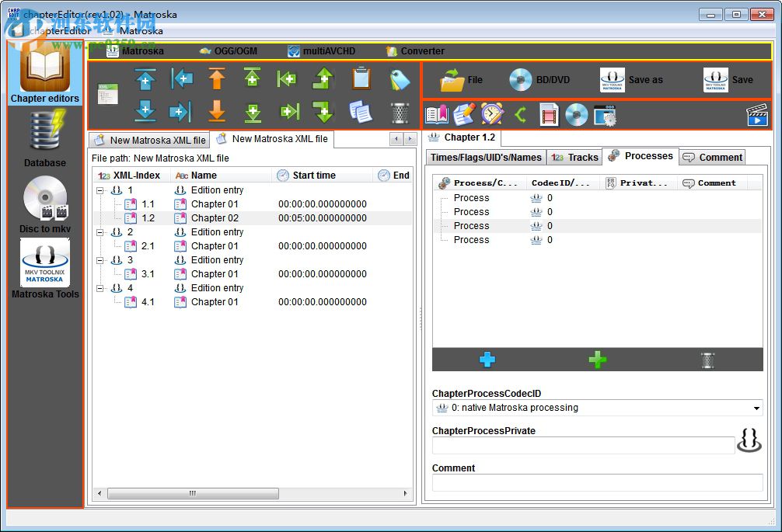Viewport: 782px width, 532px height.
Task: Click the Save as button
Action: 631,80
